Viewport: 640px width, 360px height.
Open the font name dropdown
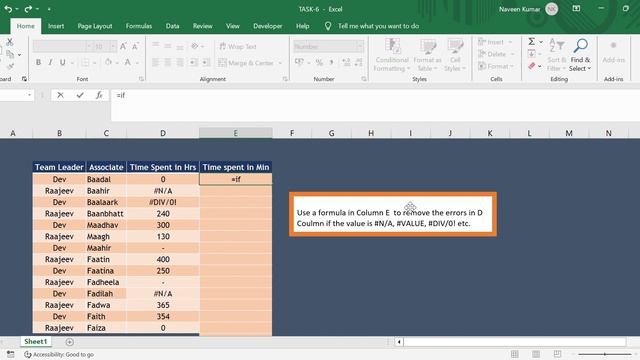[89, 47]
